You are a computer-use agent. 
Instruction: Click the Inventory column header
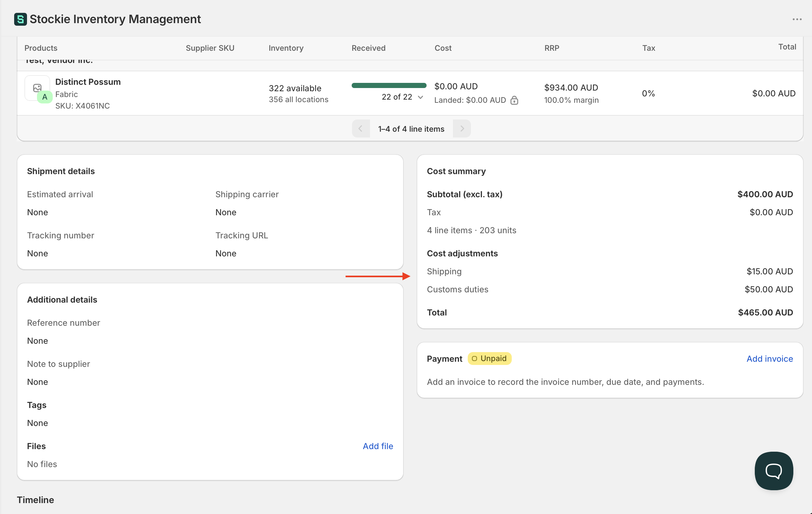coord(286,48)
